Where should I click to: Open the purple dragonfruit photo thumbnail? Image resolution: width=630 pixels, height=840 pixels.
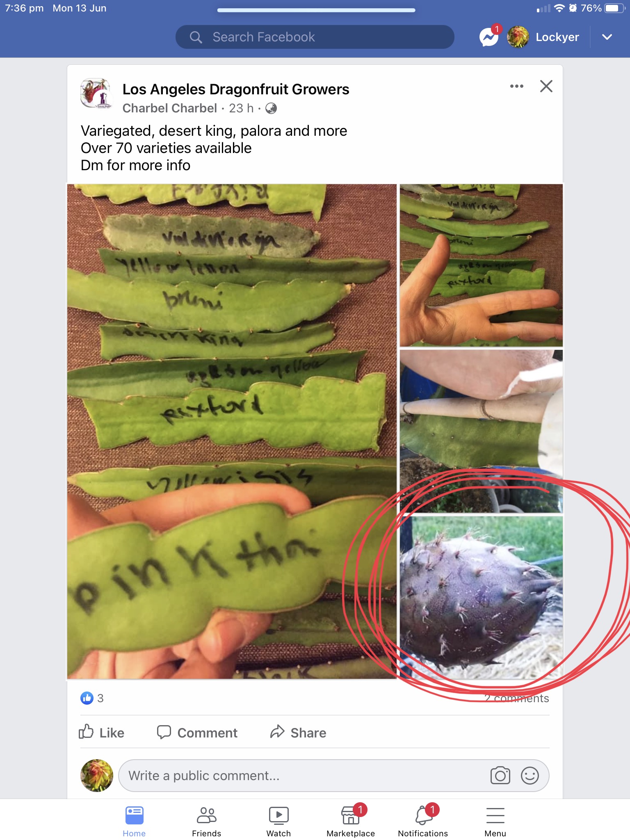tap(481, 597)
